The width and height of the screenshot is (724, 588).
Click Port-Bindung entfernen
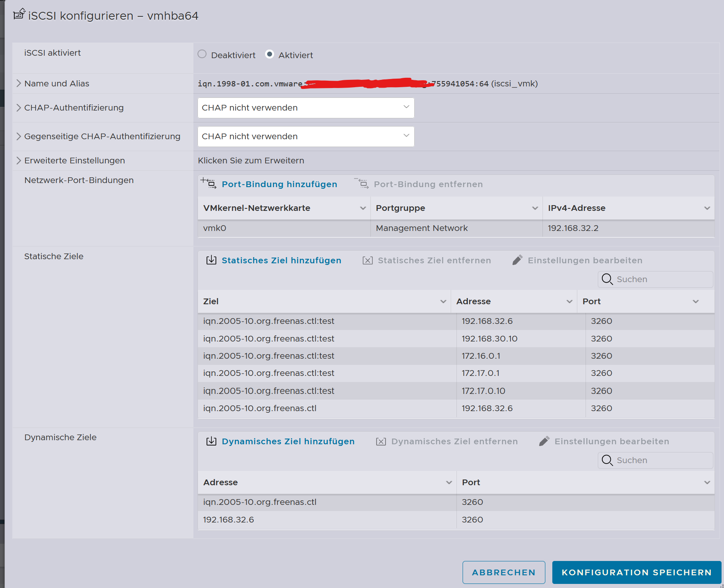click(x=428, y=184)
